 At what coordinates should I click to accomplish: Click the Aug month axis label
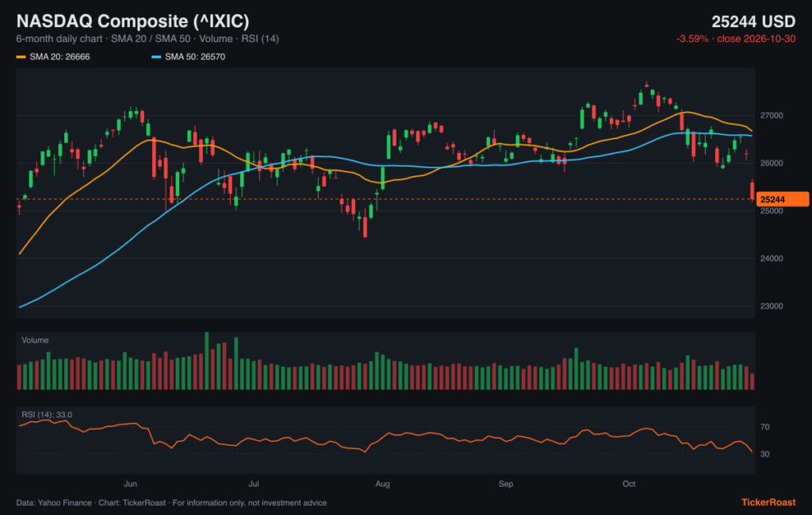tap(383, 484)
